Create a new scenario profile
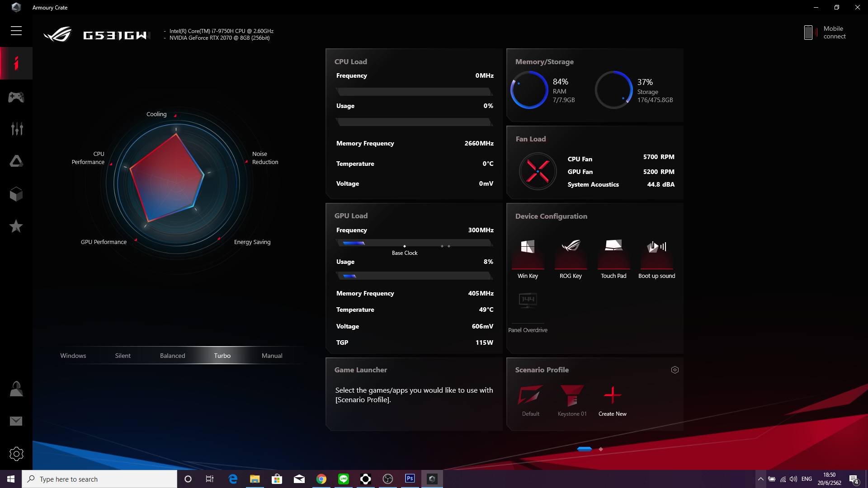This screenshot has height=488, width=868. coord(613,400)
